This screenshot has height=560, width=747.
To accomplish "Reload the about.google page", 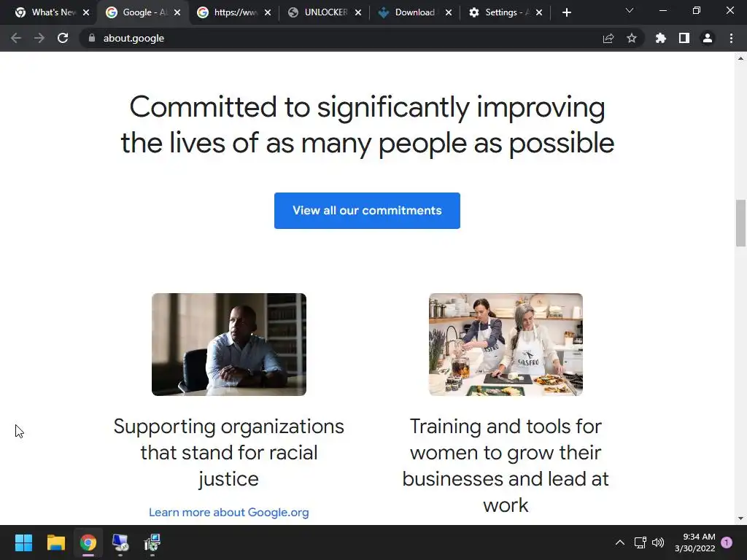I will [x=63, y=38].
